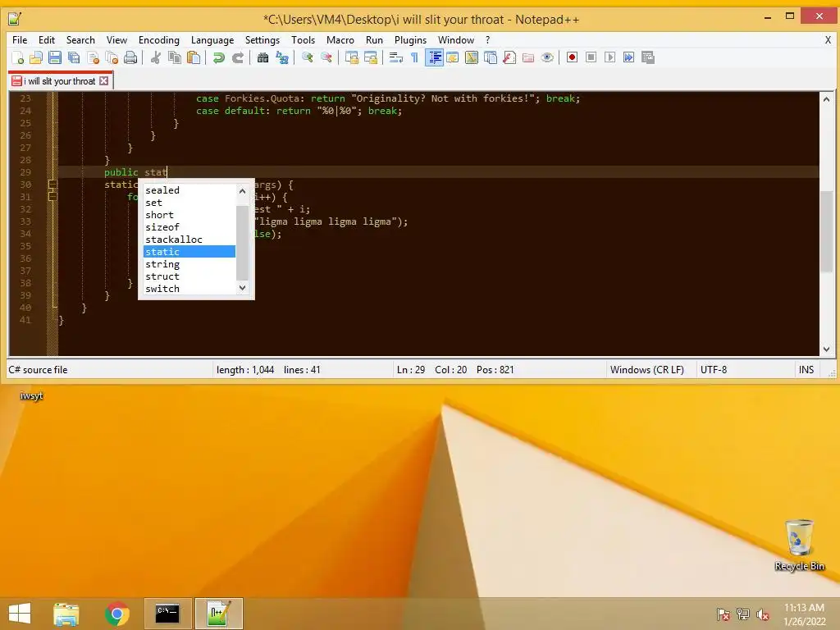Start macro recording with red dot
This screenshot has width=840, height=630.
coord(572,57)
